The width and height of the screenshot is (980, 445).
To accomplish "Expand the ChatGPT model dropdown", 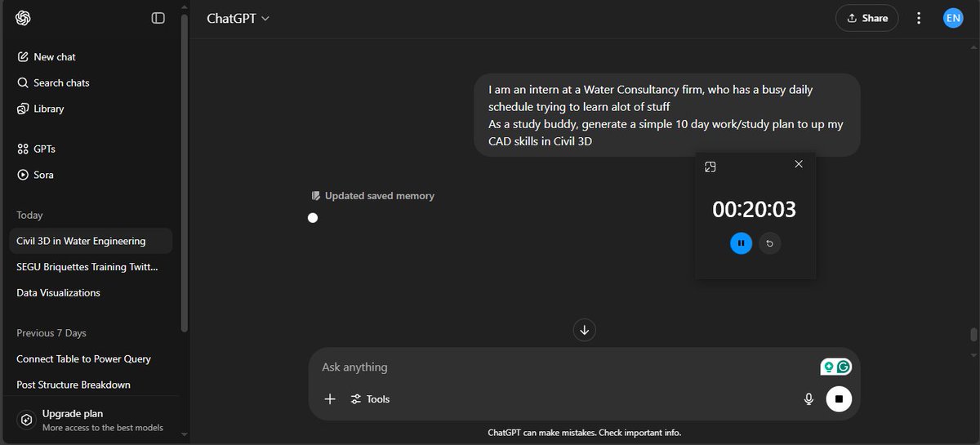I will coord(238,18).
